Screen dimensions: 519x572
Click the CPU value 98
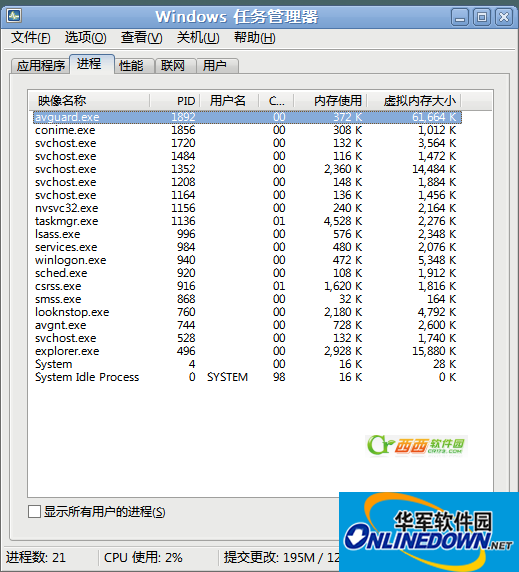279,377
